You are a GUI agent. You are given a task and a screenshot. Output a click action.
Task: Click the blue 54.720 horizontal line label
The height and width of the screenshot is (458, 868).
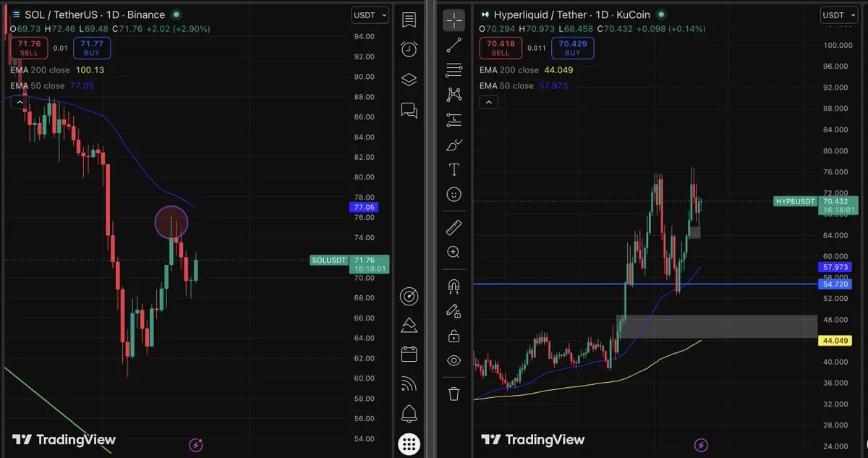click(835, 284)
